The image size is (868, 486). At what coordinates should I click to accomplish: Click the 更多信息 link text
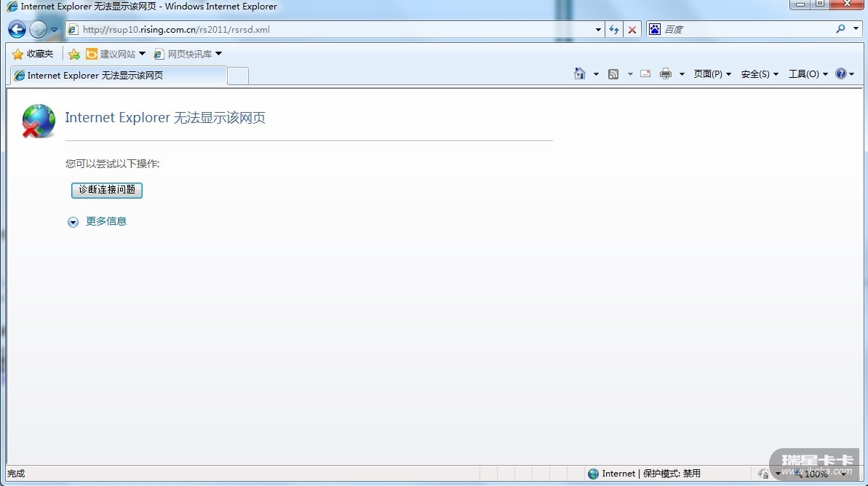[x=105, y=221]
